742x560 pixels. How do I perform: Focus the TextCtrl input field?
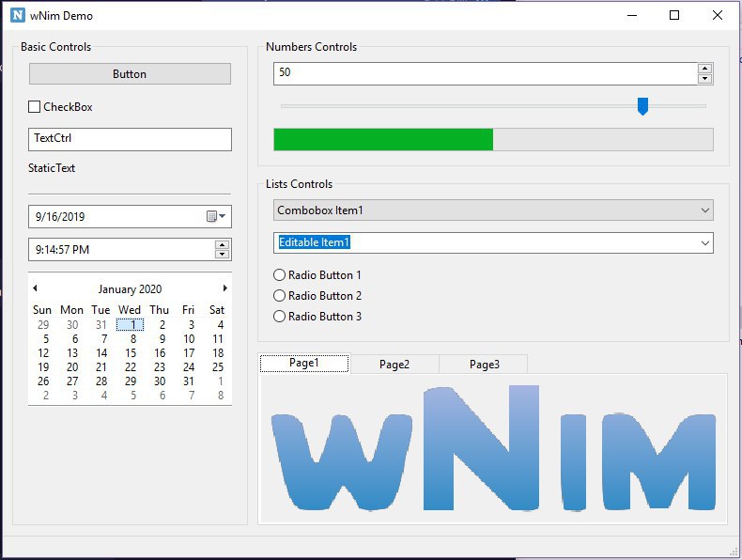point(130,139)
